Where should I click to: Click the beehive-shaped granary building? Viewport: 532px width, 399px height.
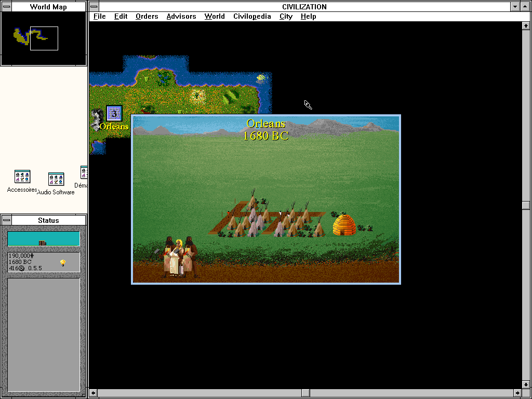tap(344, 224)
